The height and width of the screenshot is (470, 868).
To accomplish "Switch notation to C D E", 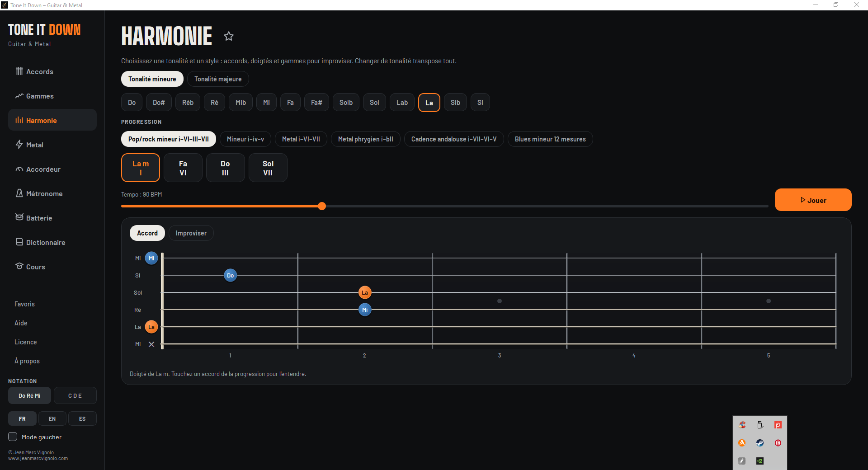I will 75,395.
